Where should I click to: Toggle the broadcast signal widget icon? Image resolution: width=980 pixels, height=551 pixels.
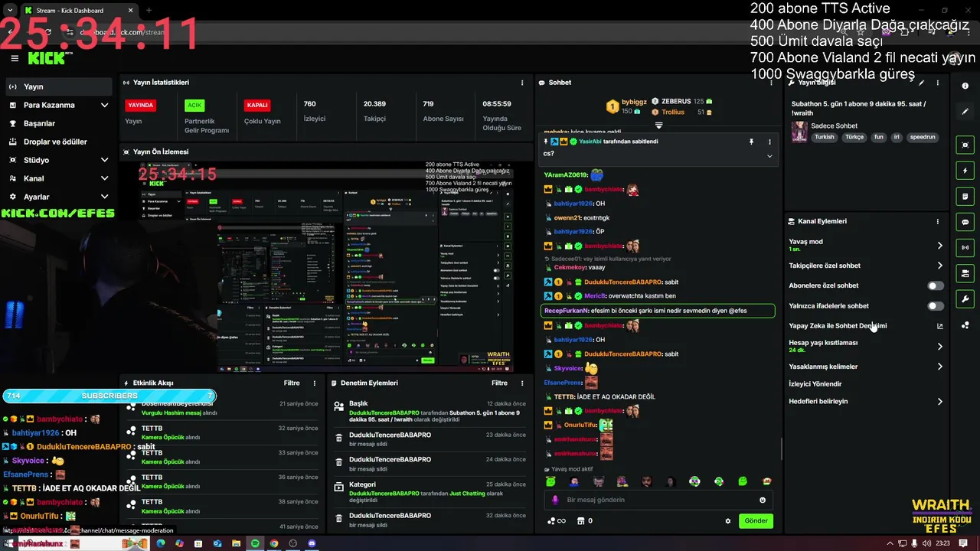coord(965,247)
